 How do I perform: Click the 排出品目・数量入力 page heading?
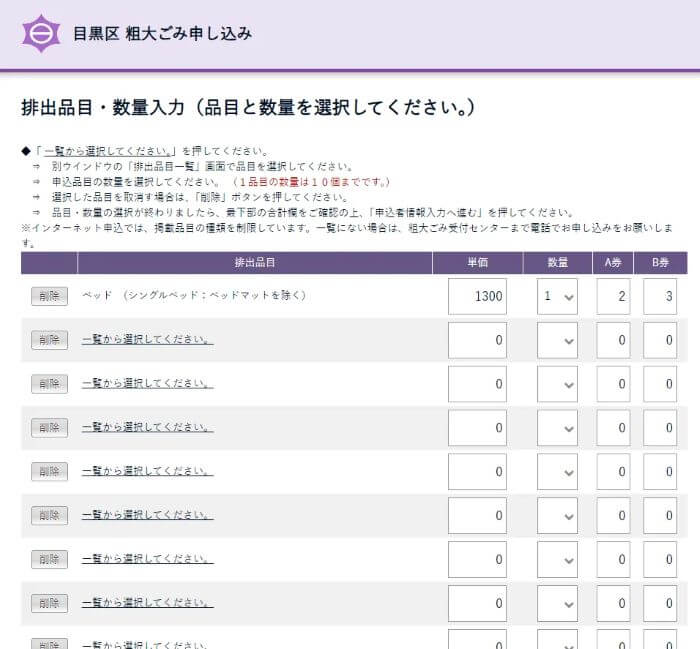(x=248, y=108)
